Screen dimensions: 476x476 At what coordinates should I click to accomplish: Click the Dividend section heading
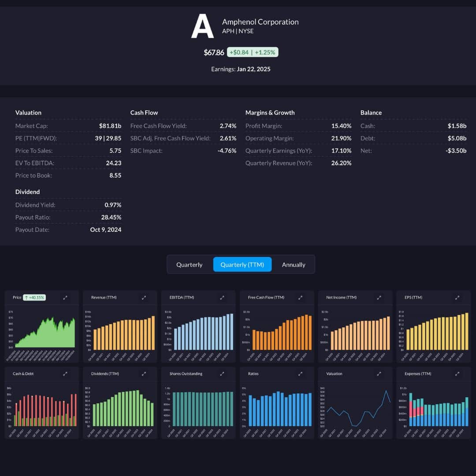27,192
